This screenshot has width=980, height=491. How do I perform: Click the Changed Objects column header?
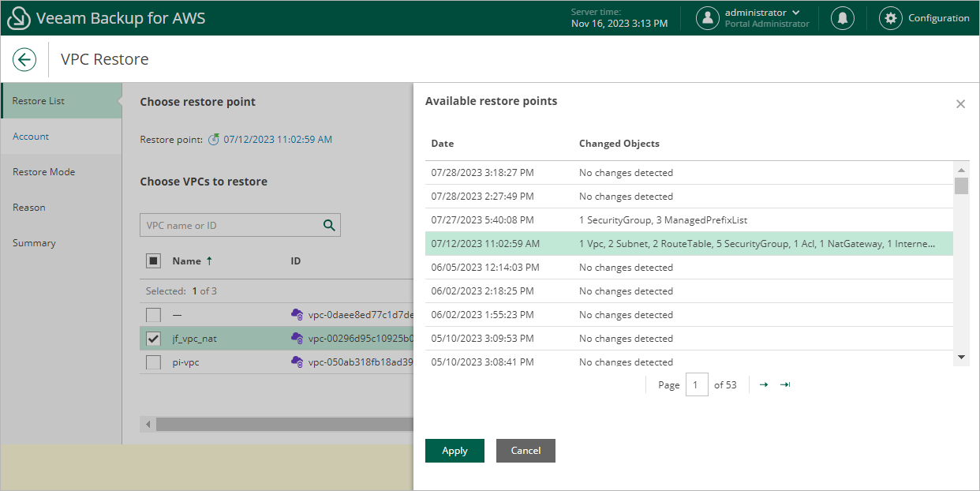(619, 144)
